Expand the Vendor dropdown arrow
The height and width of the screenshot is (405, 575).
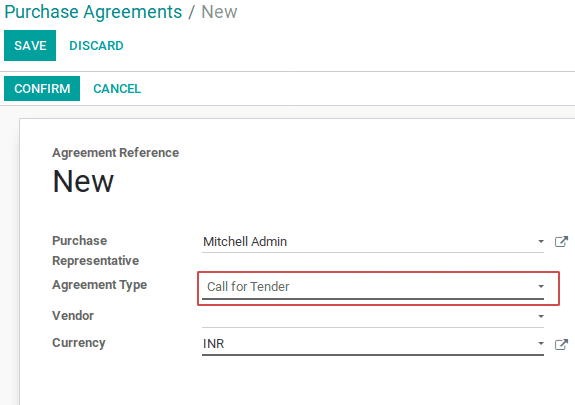tap(541, 316)
